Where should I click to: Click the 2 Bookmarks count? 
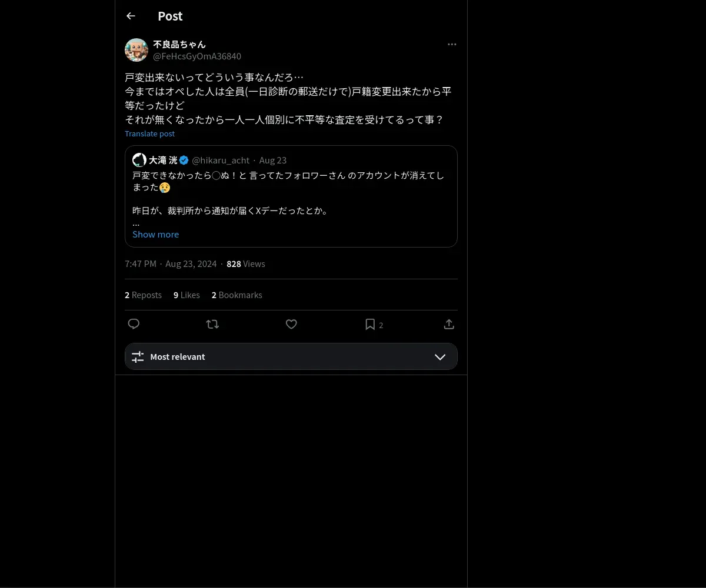237,295
